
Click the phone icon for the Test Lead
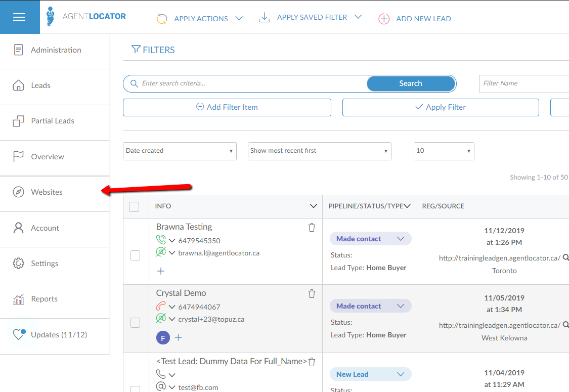[x=161, y=374]
